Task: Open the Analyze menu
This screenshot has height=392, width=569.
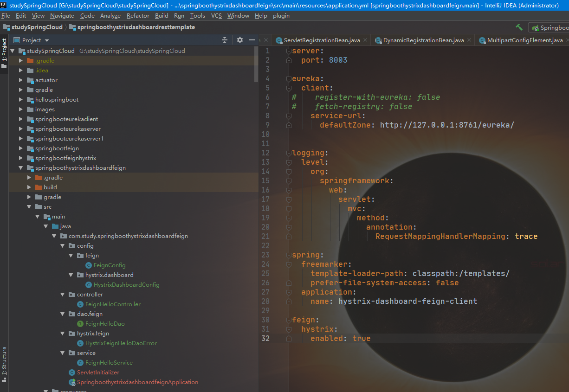Action: point(110,16)
